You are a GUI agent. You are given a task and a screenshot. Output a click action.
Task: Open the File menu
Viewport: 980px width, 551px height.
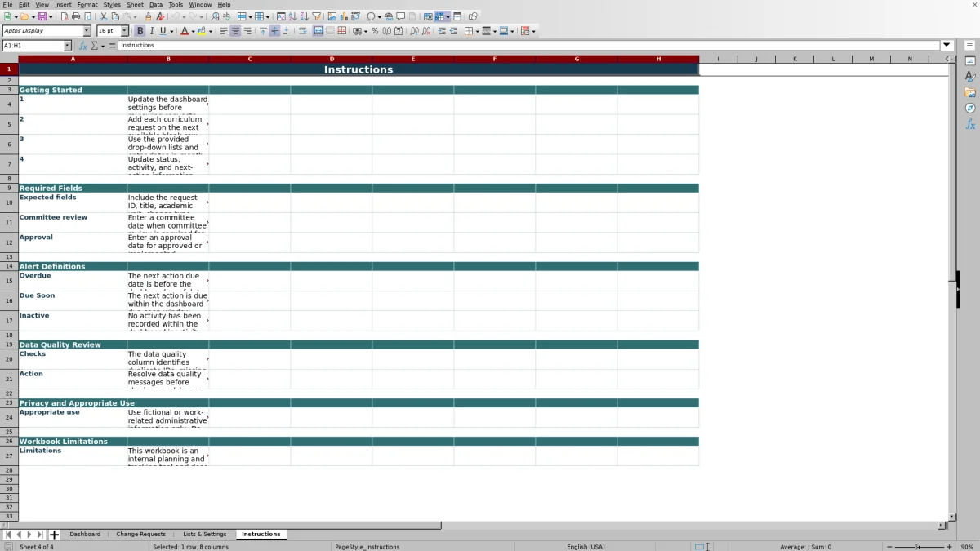[x=7, y=5]
